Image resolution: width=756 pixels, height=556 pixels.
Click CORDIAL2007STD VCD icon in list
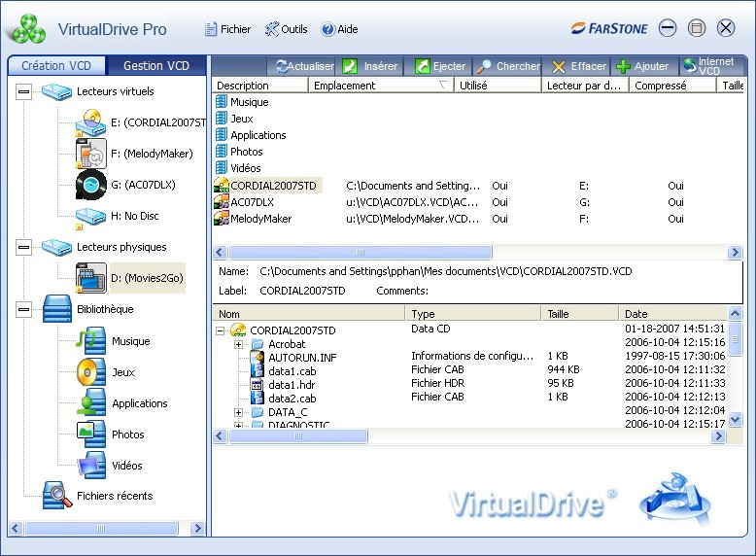[222, 186]
